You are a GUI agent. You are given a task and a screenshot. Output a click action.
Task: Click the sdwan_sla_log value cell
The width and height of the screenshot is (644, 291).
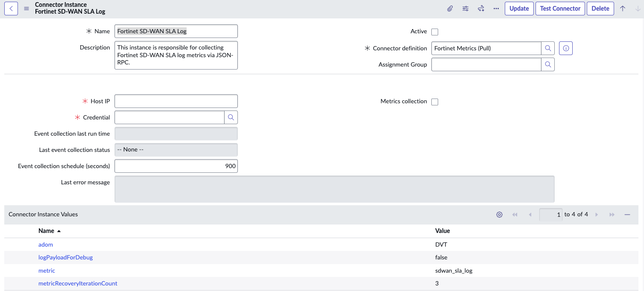pos(454,271)
